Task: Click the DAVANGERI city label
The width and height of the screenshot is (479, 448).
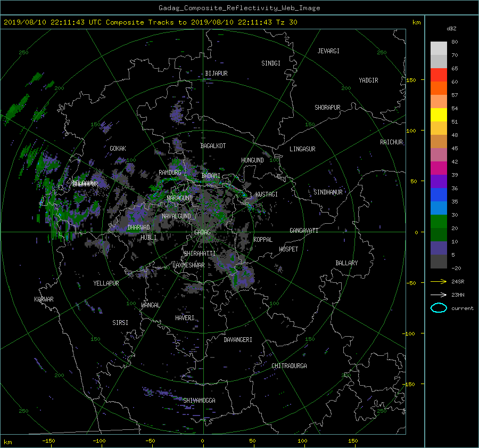Action: pos(238,340)
